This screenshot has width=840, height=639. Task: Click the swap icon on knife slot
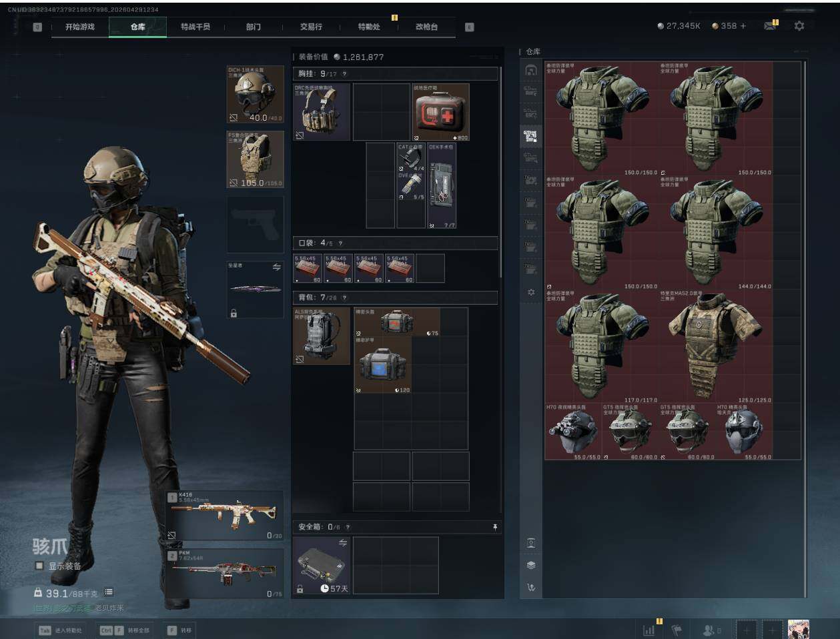276,267
